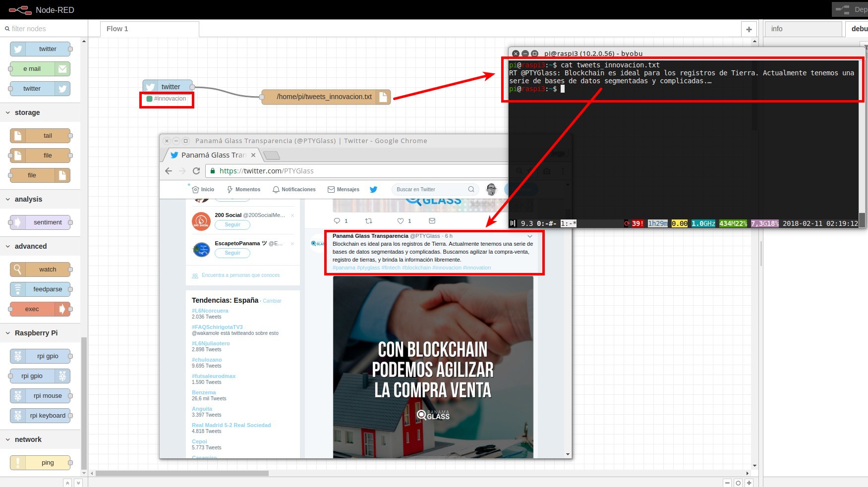The width and height of the screenshot is (868, 487).
Task: Open the tweet options chevron for Panamá Glass tweet
Action: [x=530, y=236]
